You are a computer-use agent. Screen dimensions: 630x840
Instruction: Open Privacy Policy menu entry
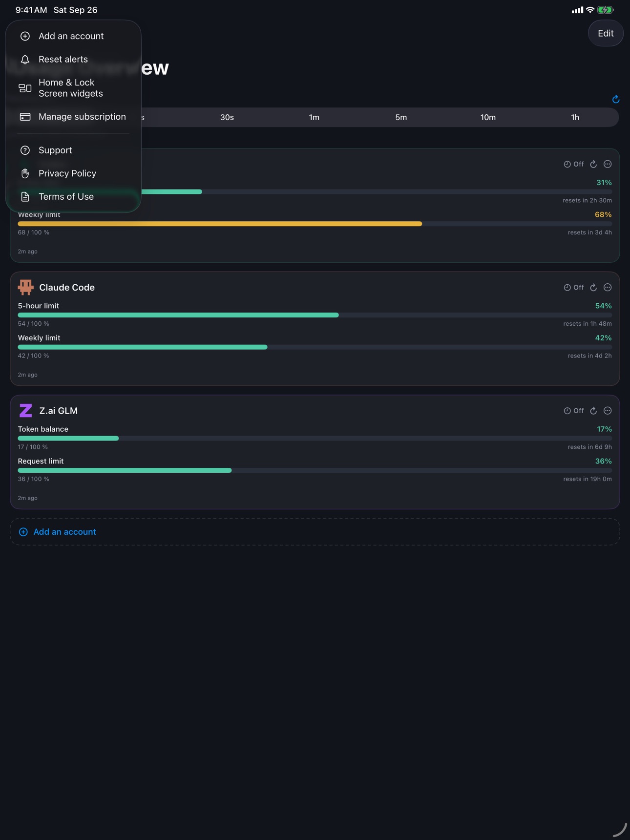[73, 173]
